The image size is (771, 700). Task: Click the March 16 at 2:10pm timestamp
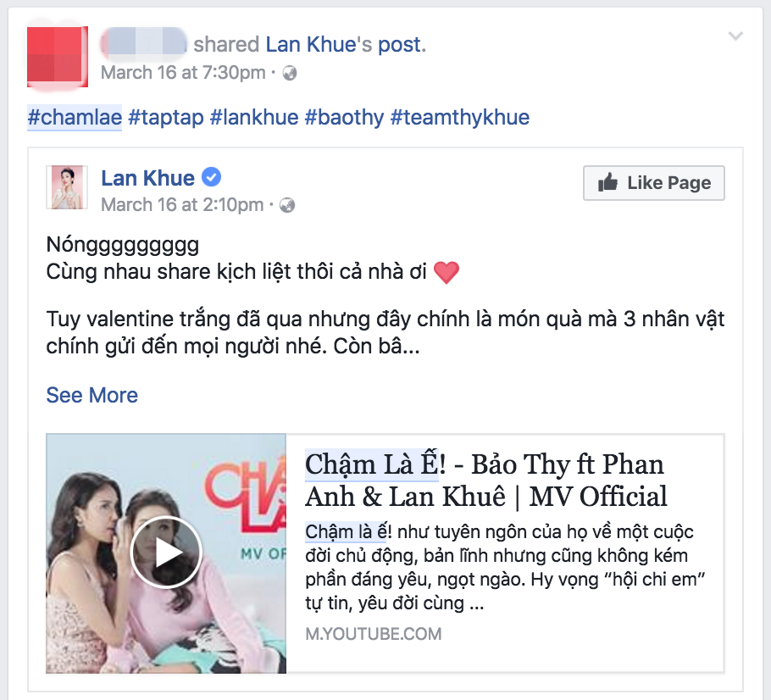coord(182,205)
